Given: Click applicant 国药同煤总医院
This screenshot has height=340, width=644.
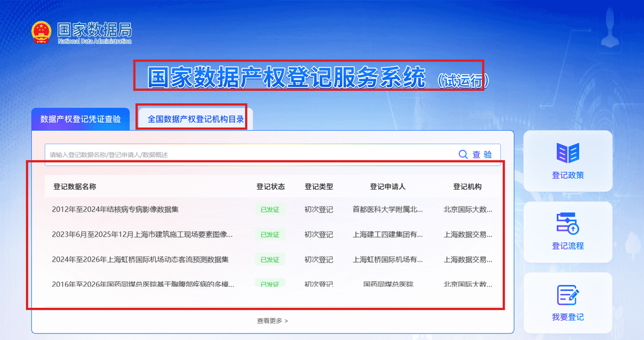Looking at the screenshot, I should [388, 284].
